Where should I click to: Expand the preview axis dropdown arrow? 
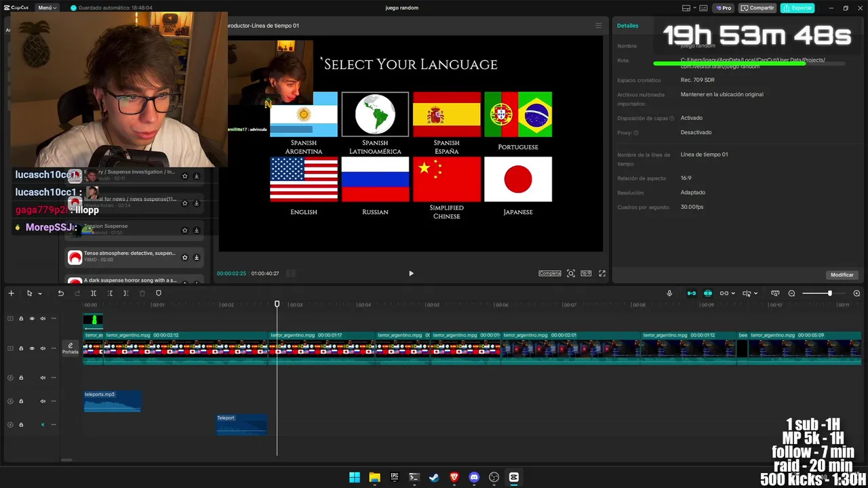click(x=755, y=293)
